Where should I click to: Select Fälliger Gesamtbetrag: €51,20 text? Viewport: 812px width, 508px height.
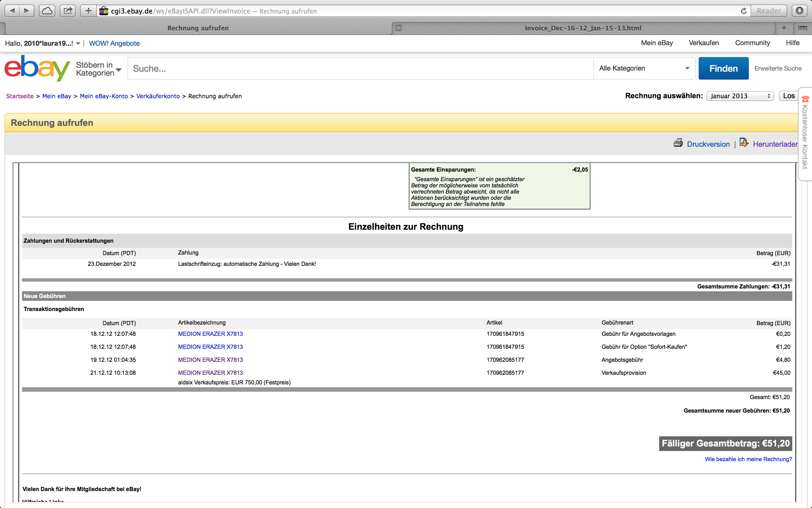pyautogui.click(x=725, y=443)
